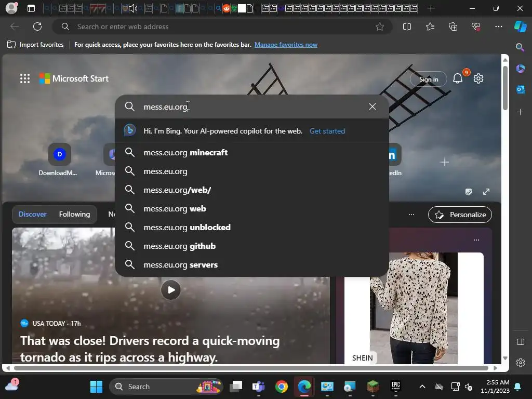Select the "mess.eu.org/web/" suggestion
The image size is (532, 399).
tap(252, 190)
